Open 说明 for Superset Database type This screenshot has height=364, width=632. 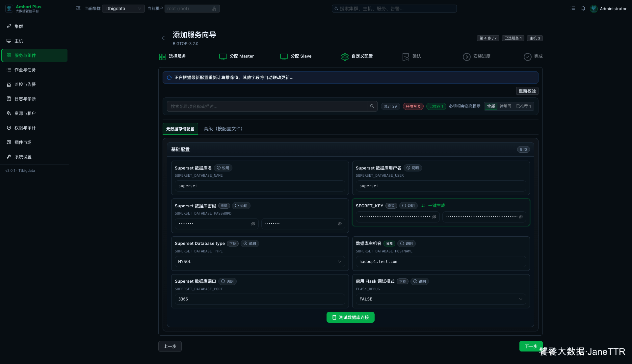[250, 244]
